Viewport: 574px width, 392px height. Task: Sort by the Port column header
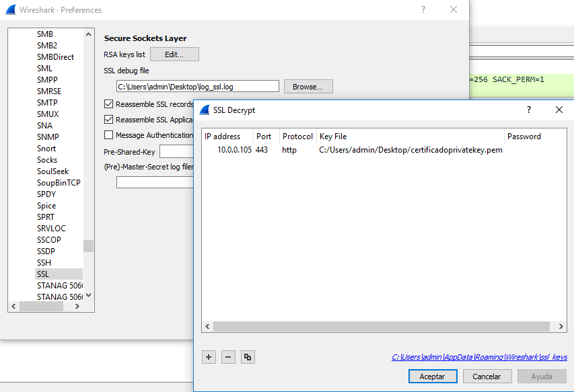266,136
